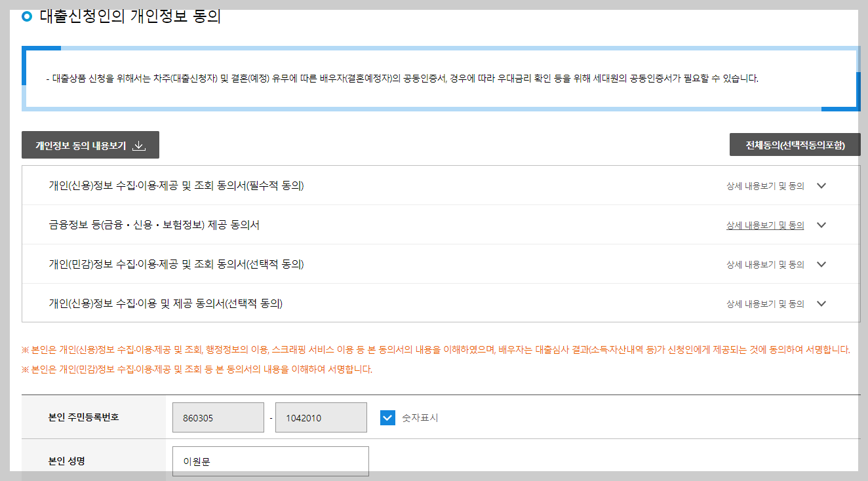Open detail link on the bottom consent row
The height and width of the screenshot is (481, 868).
tap(764, 303)
